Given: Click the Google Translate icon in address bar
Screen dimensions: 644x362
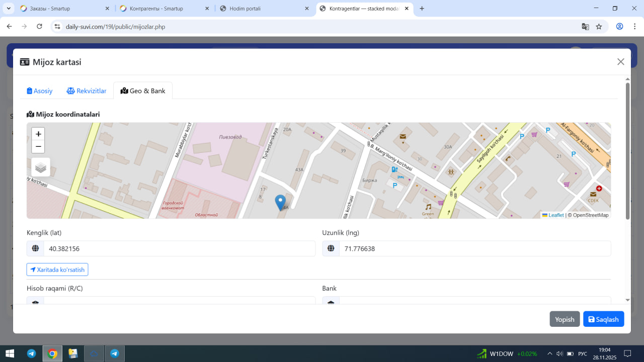Looking at the screenshot, I should pos(585,27).
